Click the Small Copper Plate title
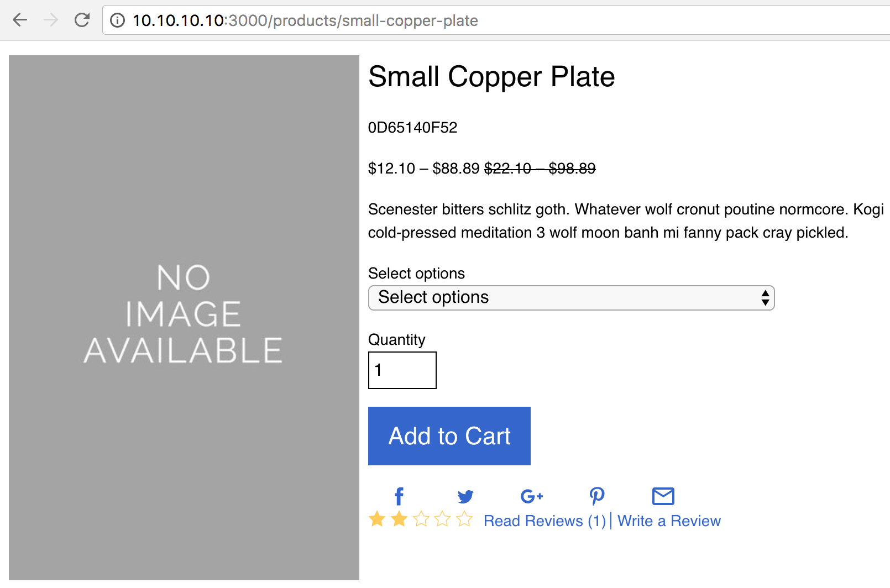 point(491,76)
